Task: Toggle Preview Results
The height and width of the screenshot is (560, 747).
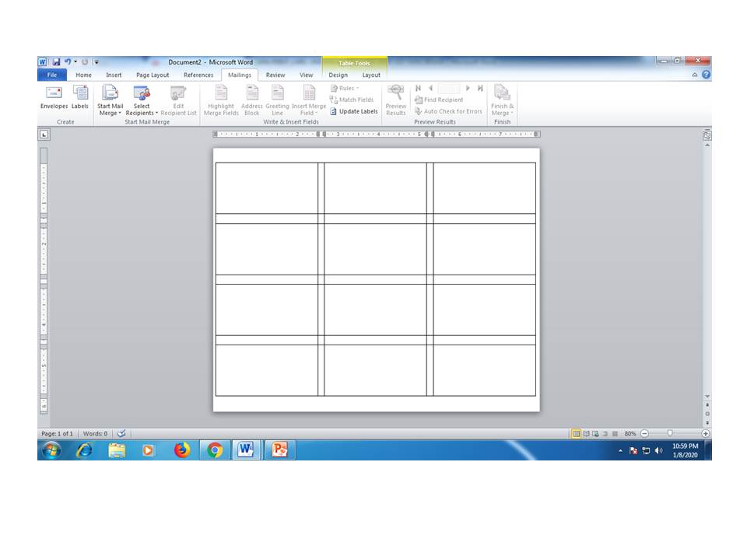Action: (x=396, y=100)
